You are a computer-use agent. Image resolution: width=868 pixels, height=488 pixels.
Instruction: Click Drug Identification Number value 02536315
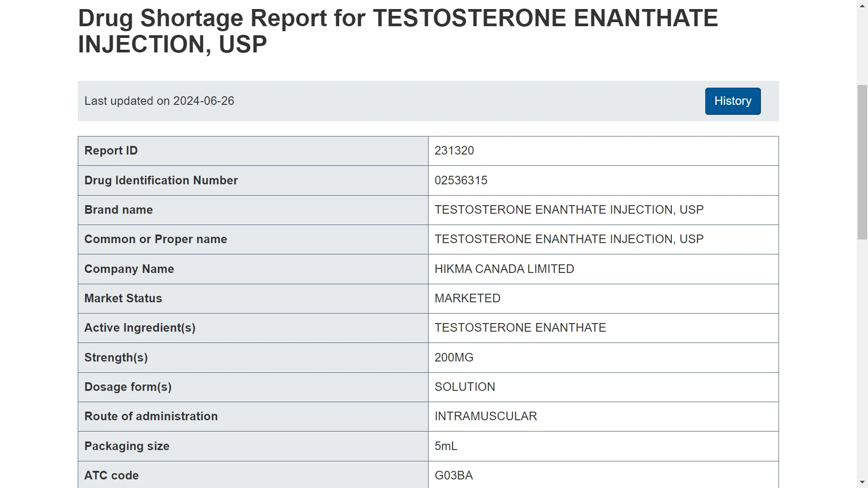click(x=461, y=181)
